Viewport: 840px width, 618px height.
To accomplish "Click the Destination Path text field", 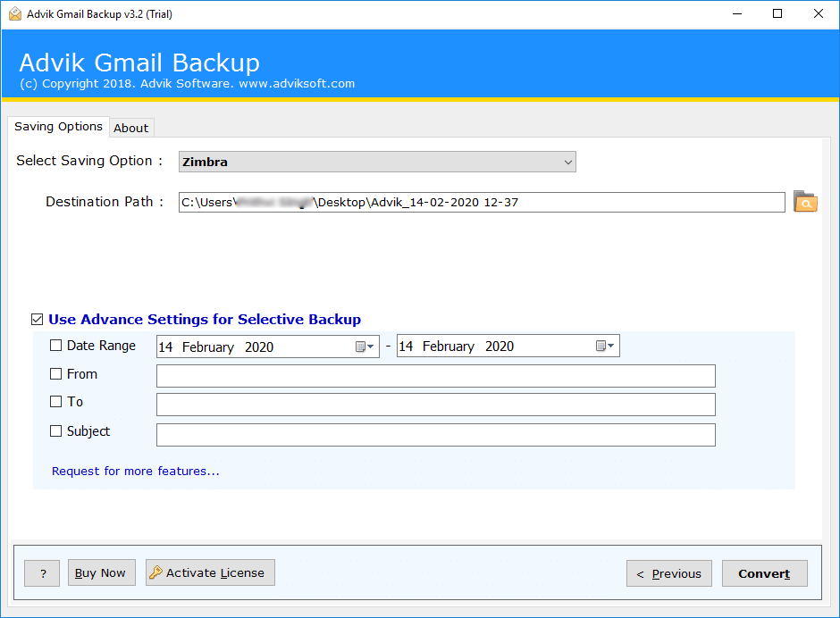I will pyautogui.click(x=482, y=203).
